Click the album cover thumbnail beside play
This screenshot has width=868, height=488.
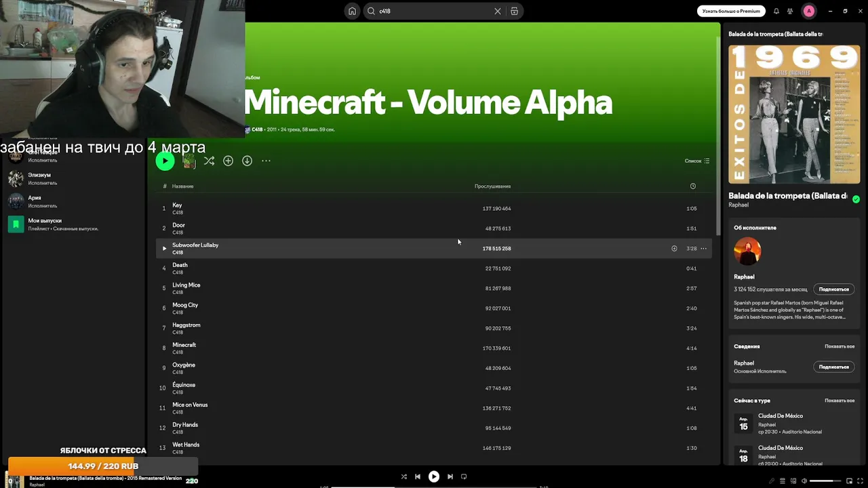[x=189, y=161]
